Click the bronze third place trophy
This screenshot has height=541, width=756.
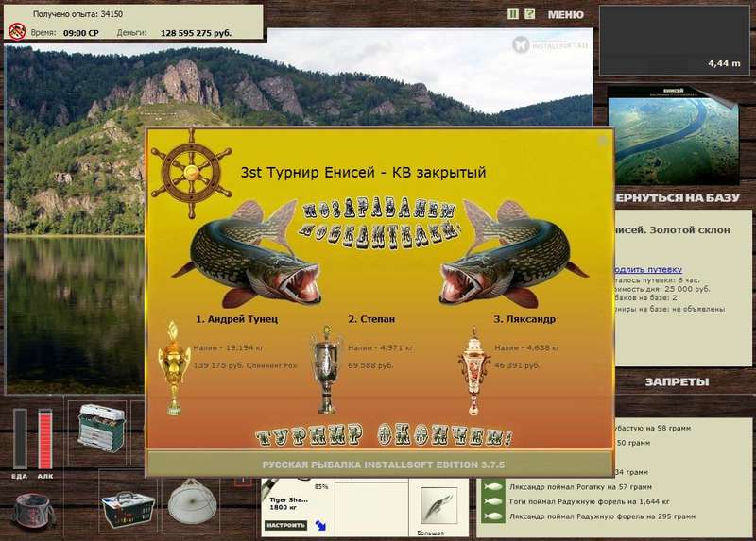[474, 371]
